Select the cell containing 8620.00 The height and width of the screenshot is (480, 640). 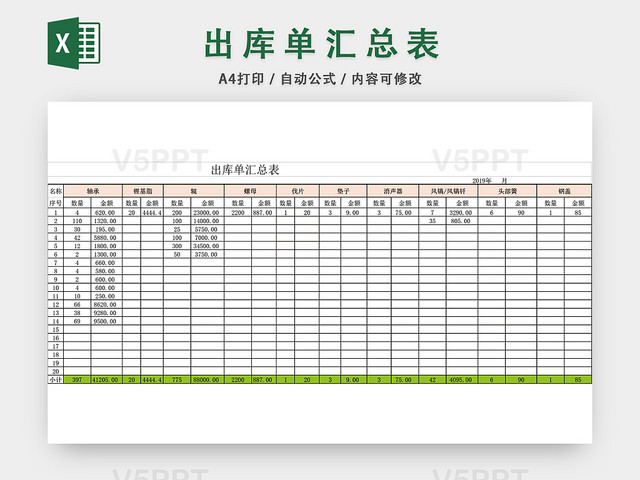[107, 304]
